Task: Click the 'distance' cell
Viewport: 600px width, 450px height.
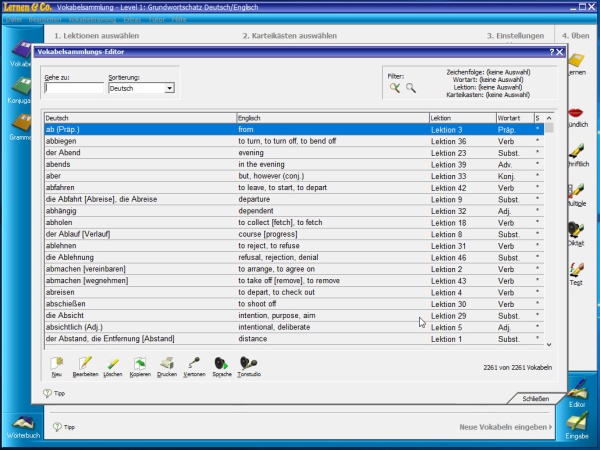Action: tap(333, 339)
